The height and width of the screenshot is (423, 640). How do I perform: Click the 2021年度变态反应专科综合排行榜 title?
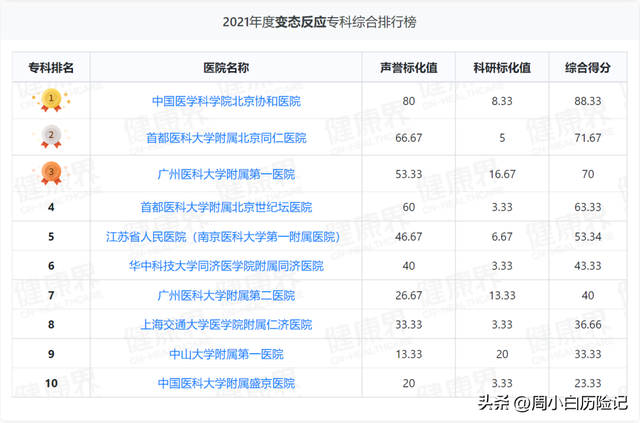point(320,22)
